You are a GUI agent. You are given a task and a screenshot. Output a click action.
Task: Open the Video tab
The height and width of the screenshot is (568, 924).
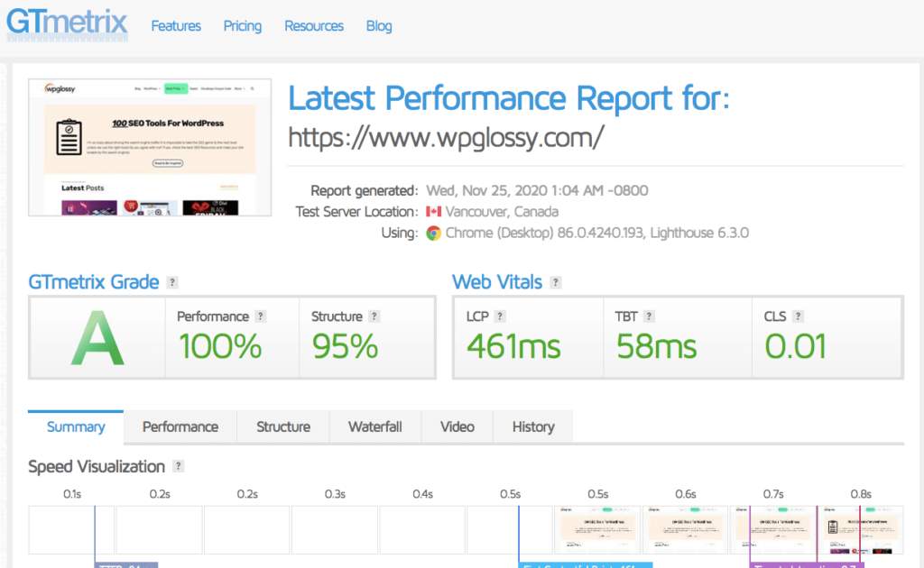(457, 426)
